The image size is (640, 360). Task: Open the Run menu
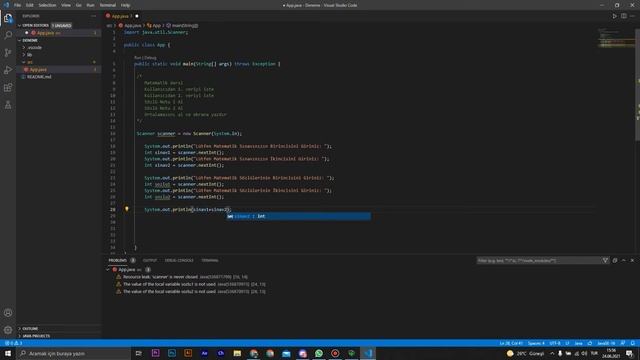click(x=91, y=5)
